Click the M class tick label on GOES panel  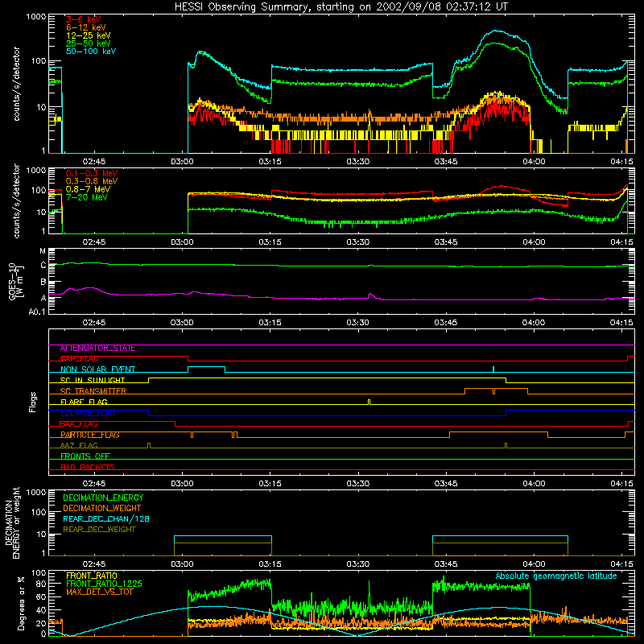point(43,251)
